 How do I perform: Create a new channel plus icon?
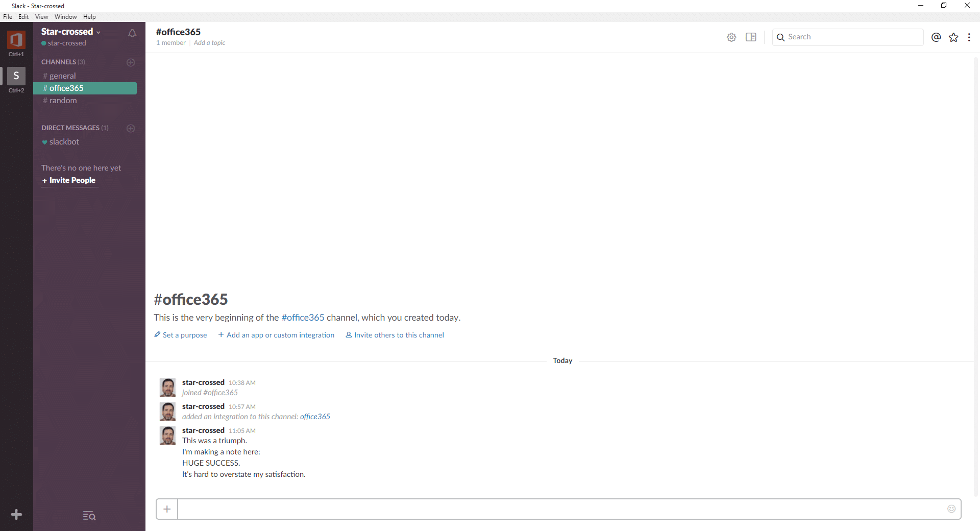click(x=131, y=62)
